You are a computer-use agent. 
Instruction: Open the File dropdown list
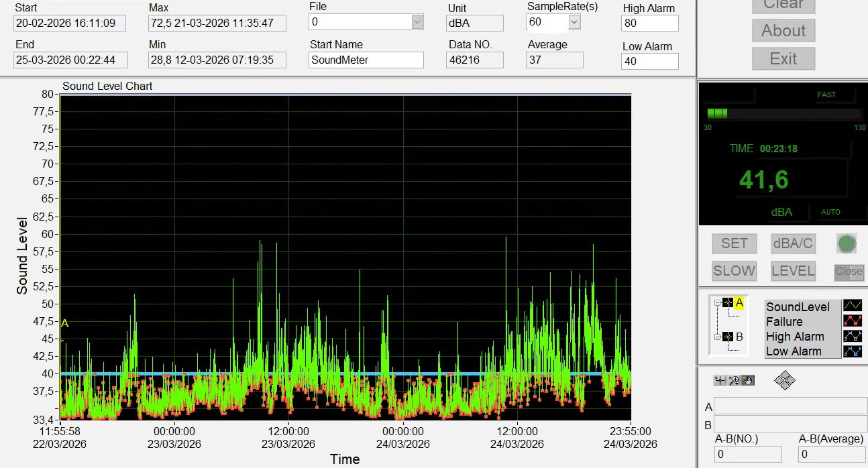tap(417, 21)
